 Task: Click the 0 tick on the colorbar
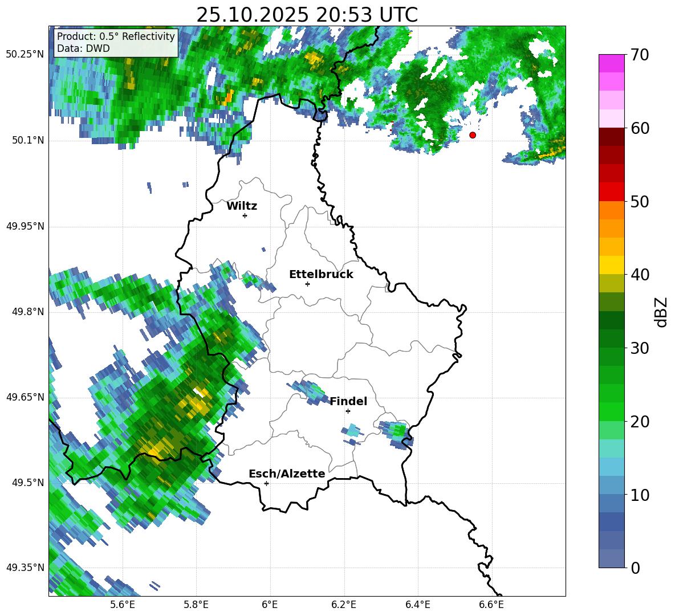pos(635,568)
